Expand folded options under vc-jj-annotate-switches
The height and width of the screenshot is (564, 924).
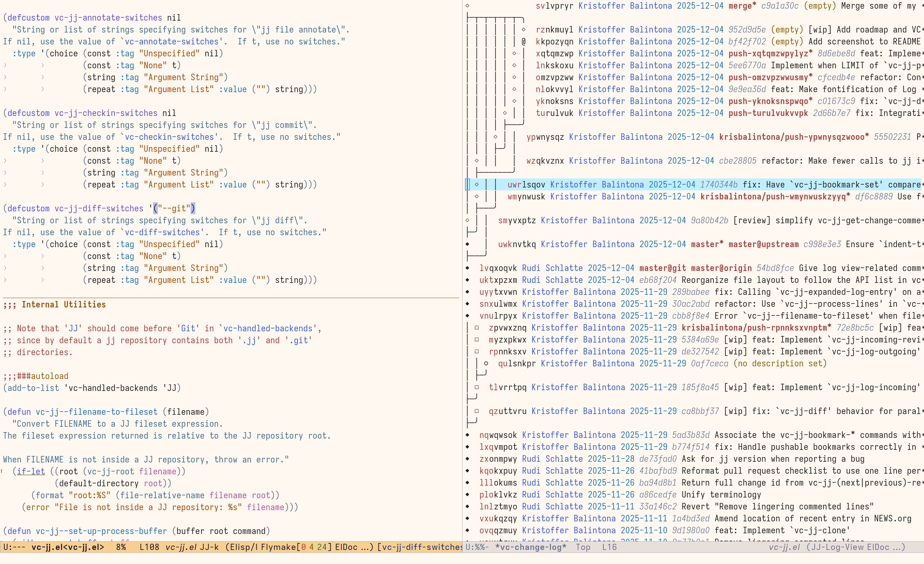click(x=5, y=65)
